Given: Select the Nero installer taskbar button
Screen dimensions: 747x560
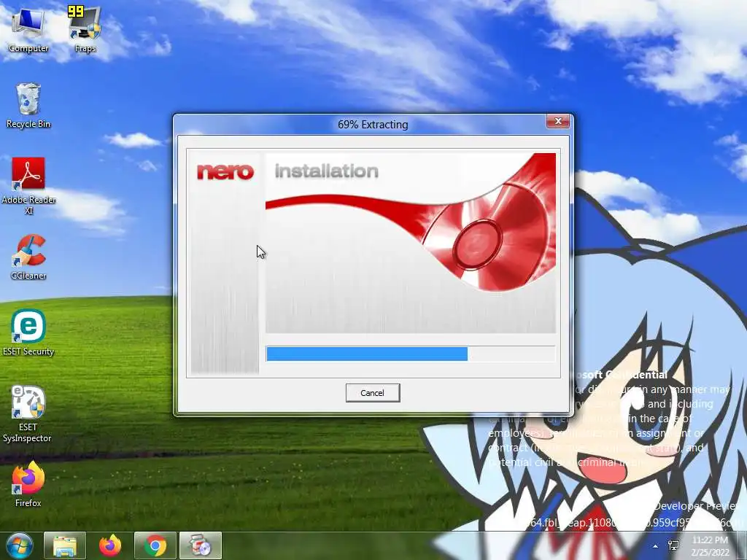Looking at the screenshot, I should tap(201, 545).
